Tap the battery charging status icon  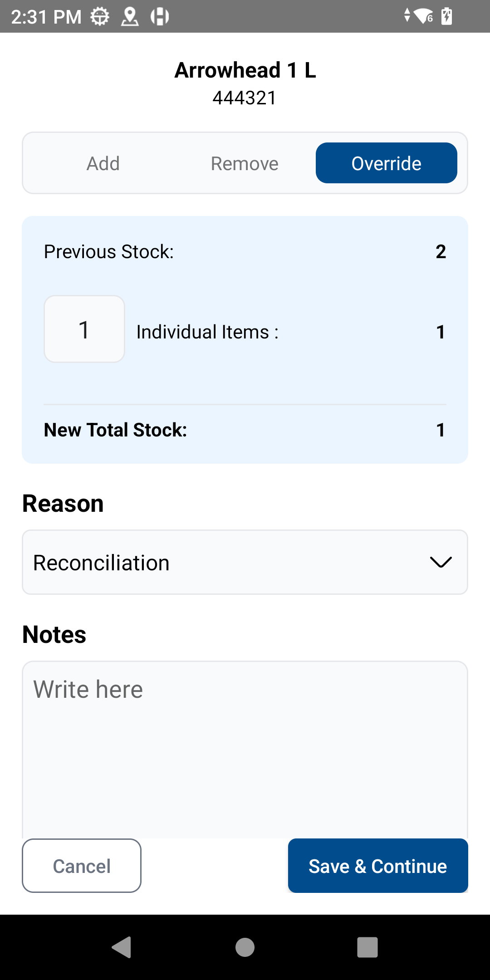(x=447, y=17)
